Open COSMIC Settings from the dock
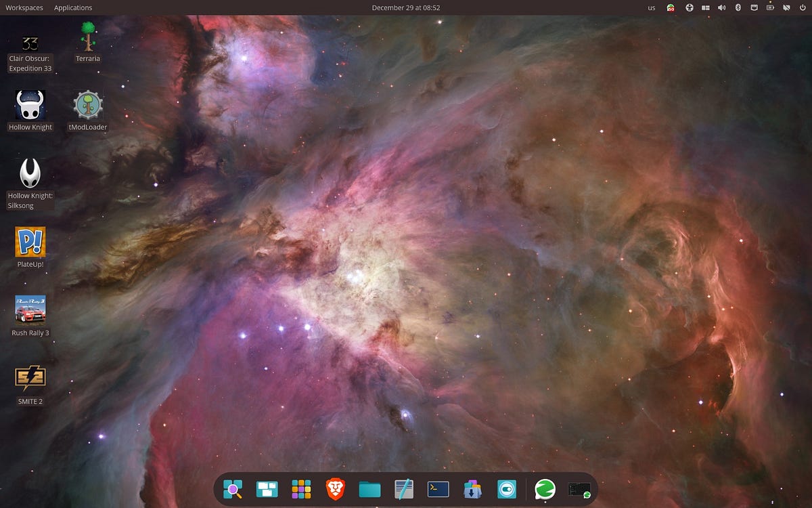The image size is (812, 508). click(x=507, y=489)
